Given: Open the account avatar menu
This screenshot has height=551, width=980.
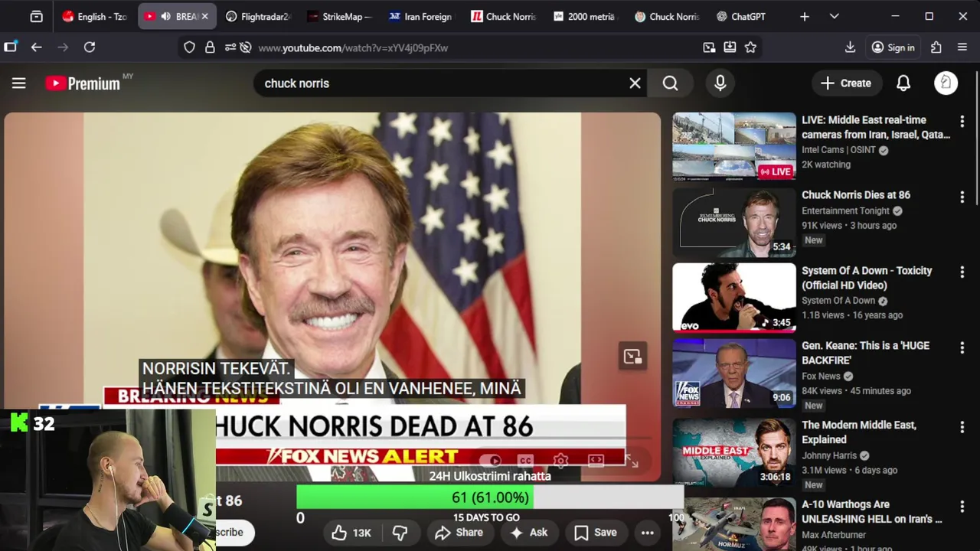Looking at the screenshot, I should [x=946, y=83].
